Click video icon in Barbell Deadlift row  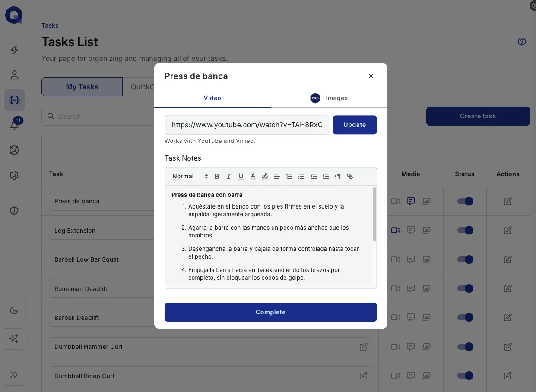[396, 317]
